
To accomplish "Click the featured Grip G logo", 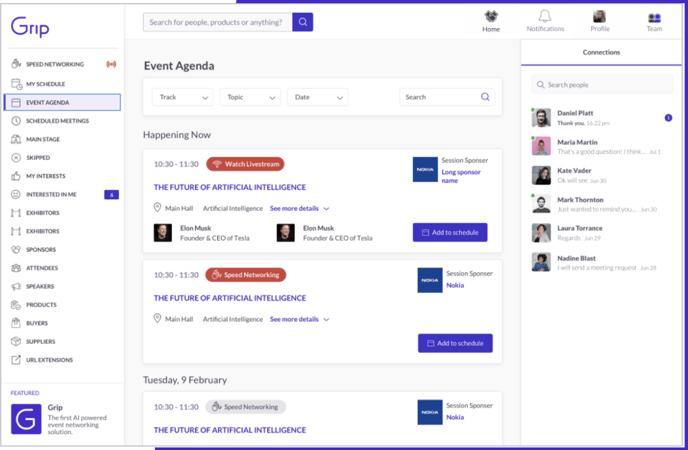I will [26, 419].
